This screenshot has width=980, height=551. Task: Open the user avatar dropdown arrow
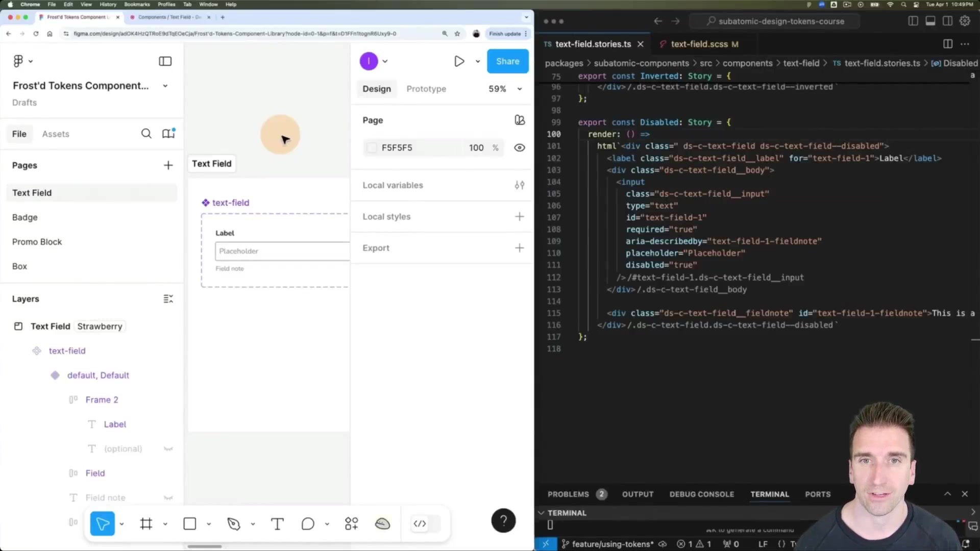pos(385,61)
